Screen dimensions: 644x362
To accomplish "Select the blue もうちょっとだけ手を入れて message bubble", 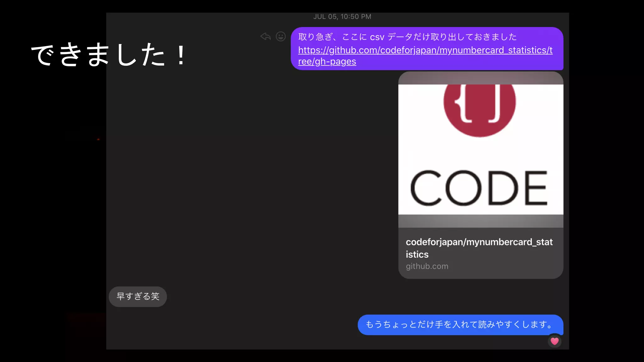I will pos(460,325).
